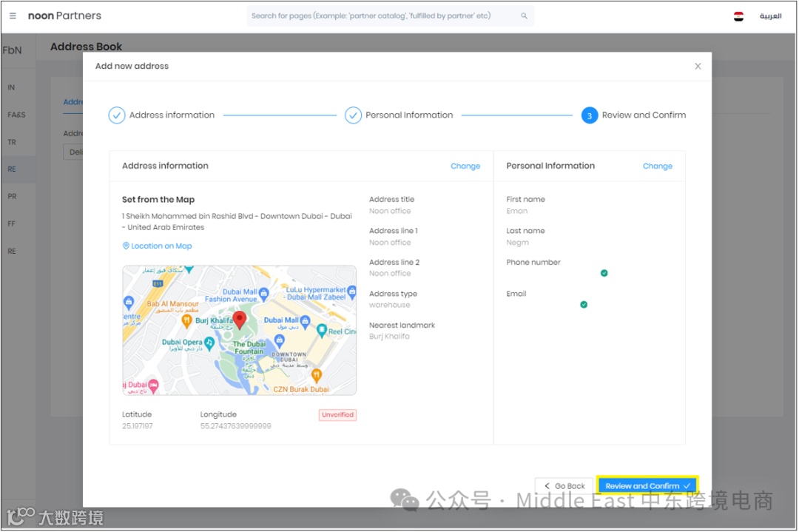Click the email verified check icon
799x532 pixels.
(x=584, y=305)
